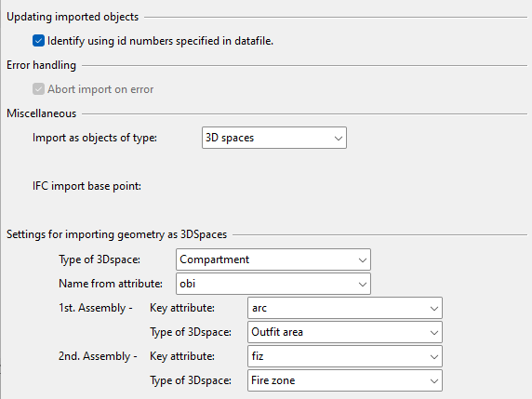Open the 1st Assembly key attribute 'arc' field
The image size is (532, 399).
345,308
